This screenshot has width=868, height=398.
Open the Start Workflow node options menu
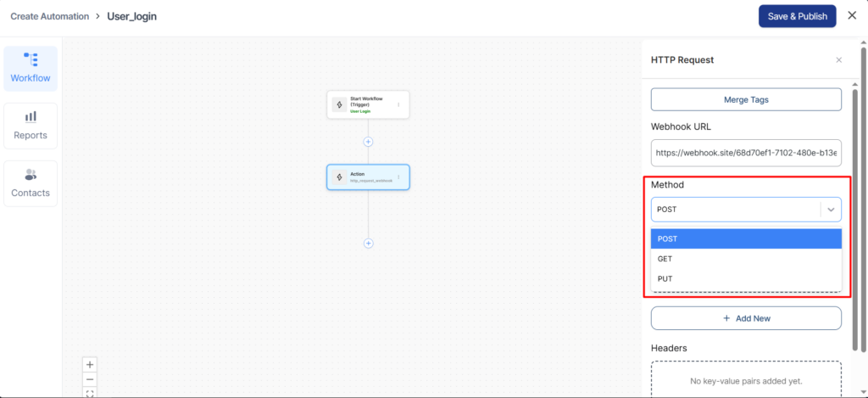(x=398, y=105)
